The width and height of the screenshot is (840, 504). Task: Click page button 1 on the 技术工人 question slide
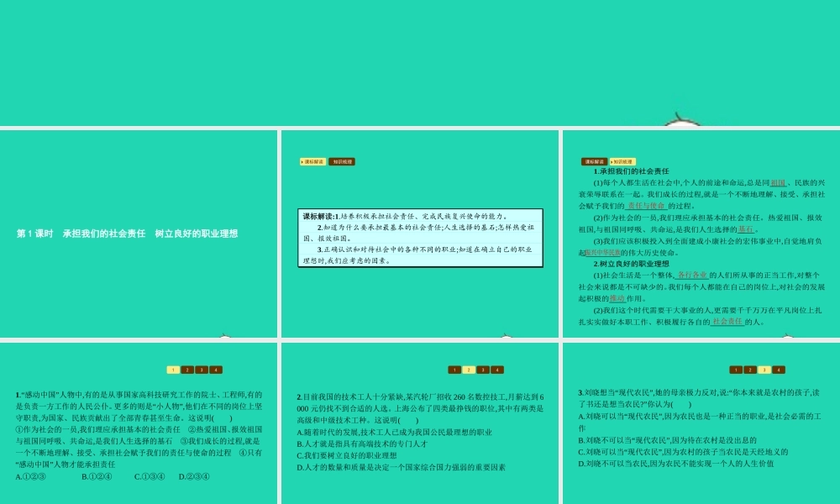454,370
